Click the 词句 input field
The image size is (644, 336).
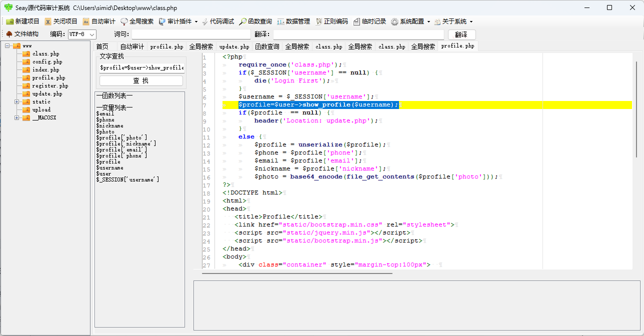tap(190, 34)
